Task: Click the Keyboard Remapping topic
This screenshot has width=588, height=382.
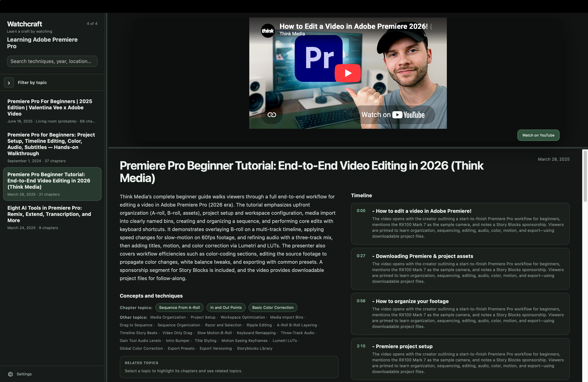Action: pos(256,333)
